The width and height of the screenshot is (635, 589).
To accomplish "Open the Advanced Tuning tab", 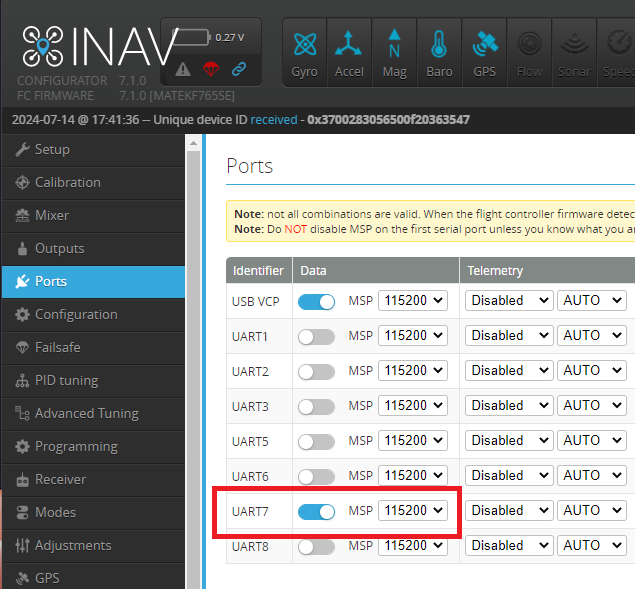I will (x=94, y=414).
